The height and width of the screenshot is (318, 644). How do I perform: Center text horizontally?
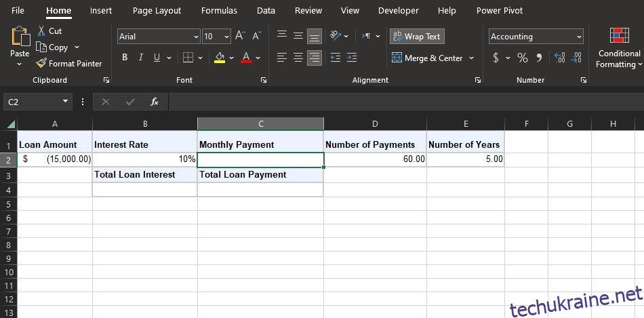click(298, 58)
